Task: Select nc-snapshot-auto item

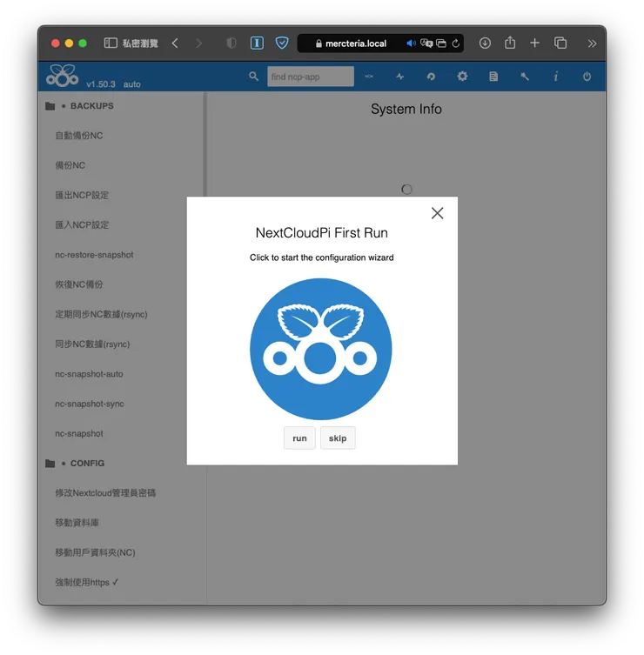Action: 89,374
